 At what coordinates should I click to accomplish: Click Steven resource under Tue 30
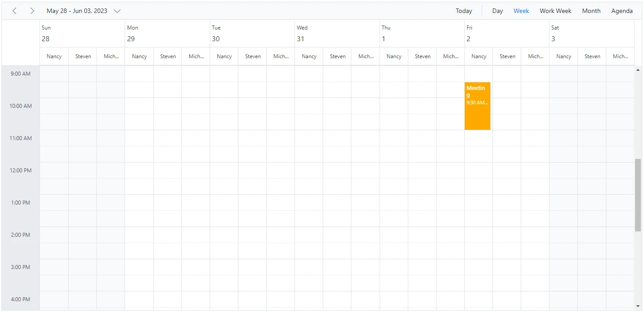point(253,56)
